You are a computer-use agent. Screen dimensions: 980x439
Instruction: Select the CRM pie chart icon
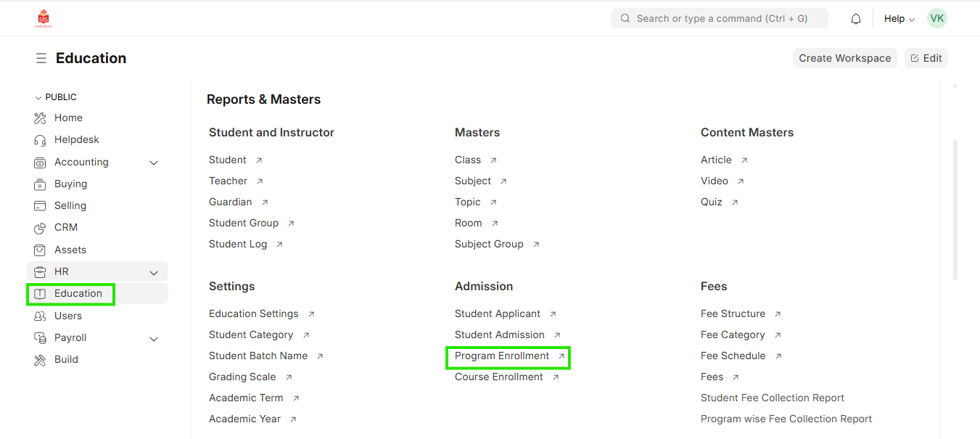tap(40, 228)
